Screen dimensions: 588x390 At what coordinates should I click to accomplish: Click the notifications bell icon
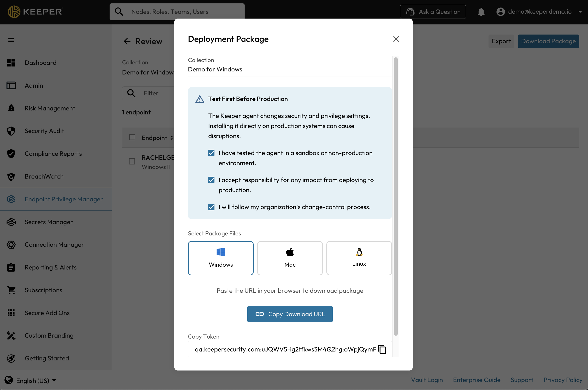click(x=481, y=12)
